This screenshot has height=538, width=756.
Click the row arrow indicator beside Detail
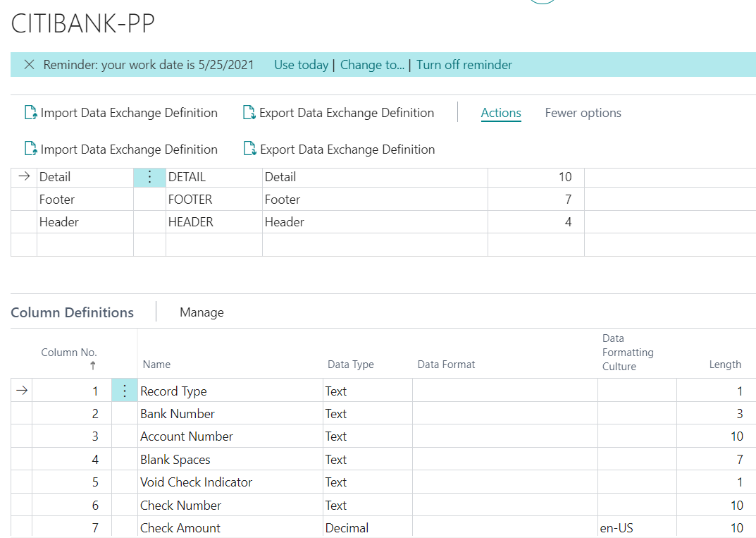click(x=24, y=176)
